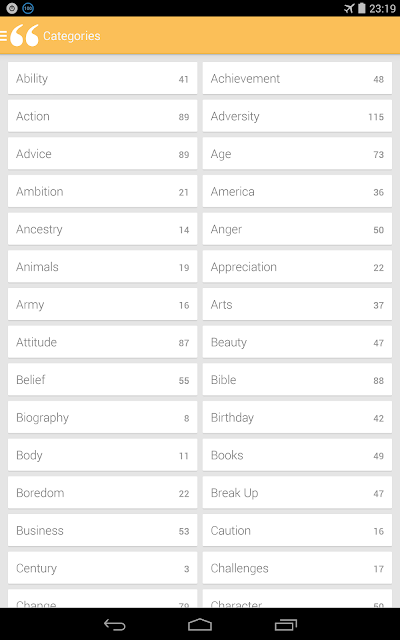Open the hamburger navigation menu
Viewport: 400px width, 640px height.
[x=3, y=36]
